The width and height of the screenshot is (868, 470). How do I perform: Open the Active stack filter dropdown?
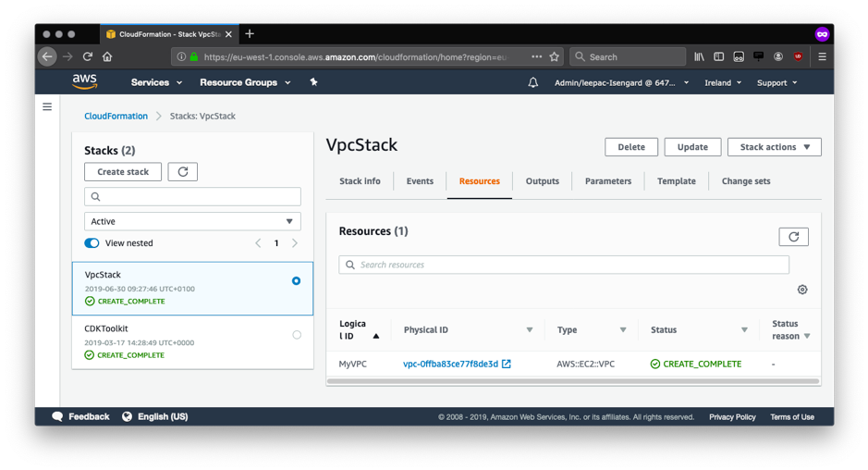click(192, 221)
